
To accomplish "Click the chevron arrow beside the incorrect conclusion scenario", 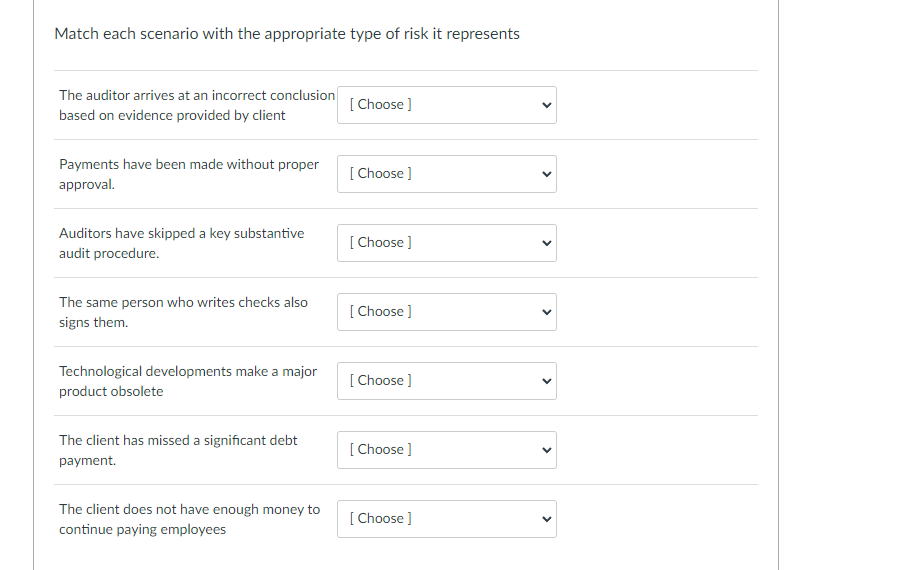I will (546, 105).
